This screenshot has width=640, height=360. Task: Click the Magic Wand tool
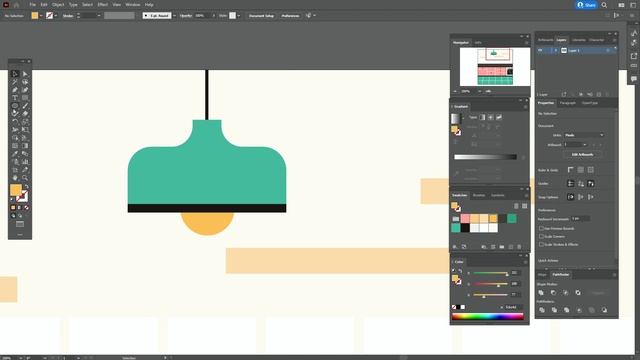15,82
